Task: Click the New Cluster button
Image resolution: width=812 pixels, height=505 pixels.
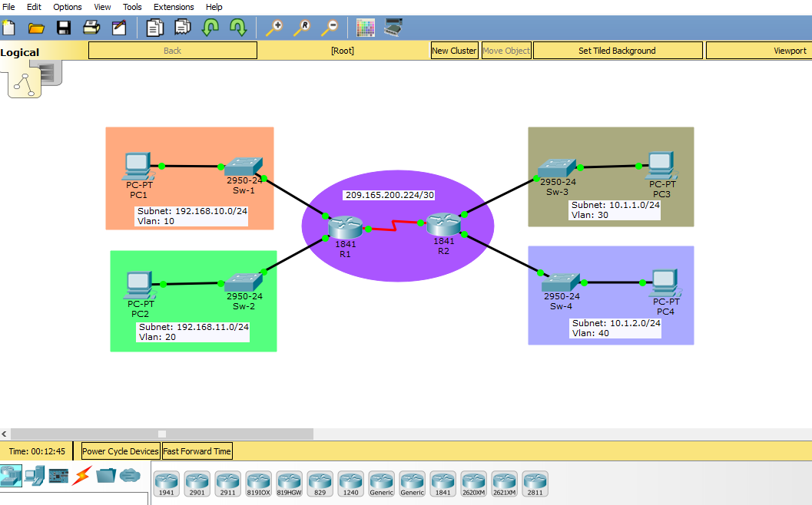Action: (x=454, y=51)
